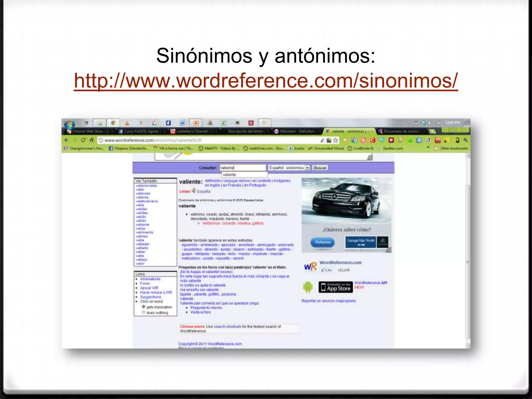Launch Word from the Windows taskbar

coord(182,123)
